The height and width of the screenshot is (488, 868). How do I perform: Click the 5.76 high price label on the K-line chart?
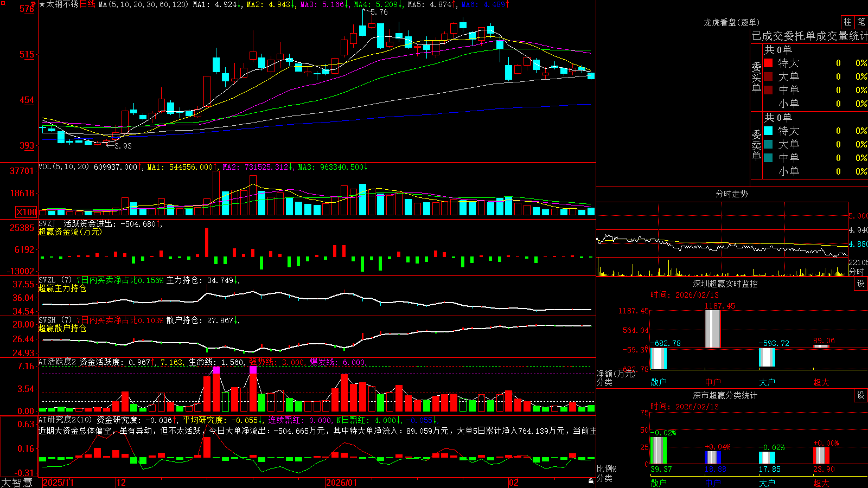[379, 12]
